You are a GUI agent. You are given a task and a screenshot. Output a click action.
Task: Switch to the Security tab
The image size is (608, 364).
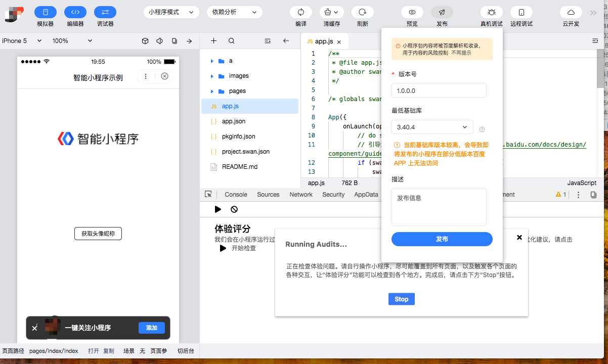point(333,194)
